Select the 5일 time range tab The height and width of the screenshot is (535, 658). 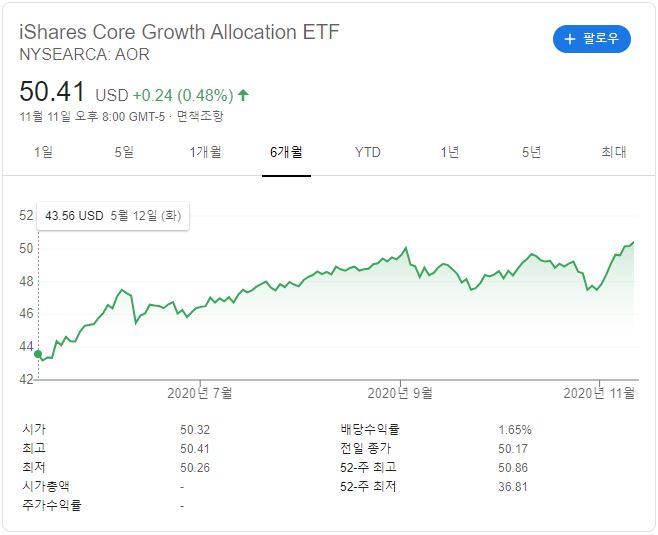pos(124,152)
